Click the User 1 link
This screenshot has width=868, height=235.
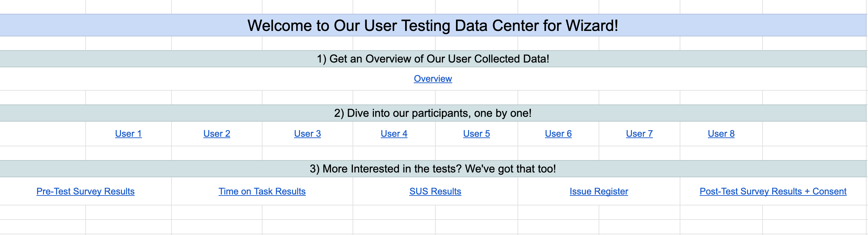pyautogui.click(x=128, y=134)
